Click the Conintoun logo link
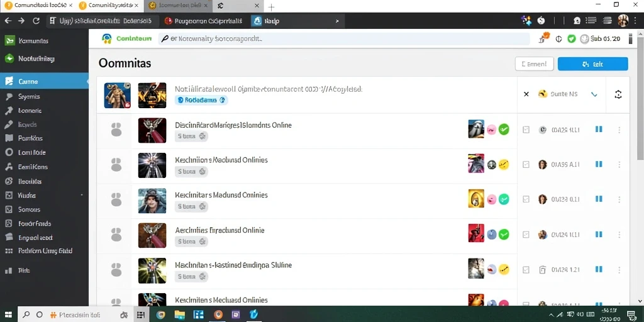 pos(127,38)
